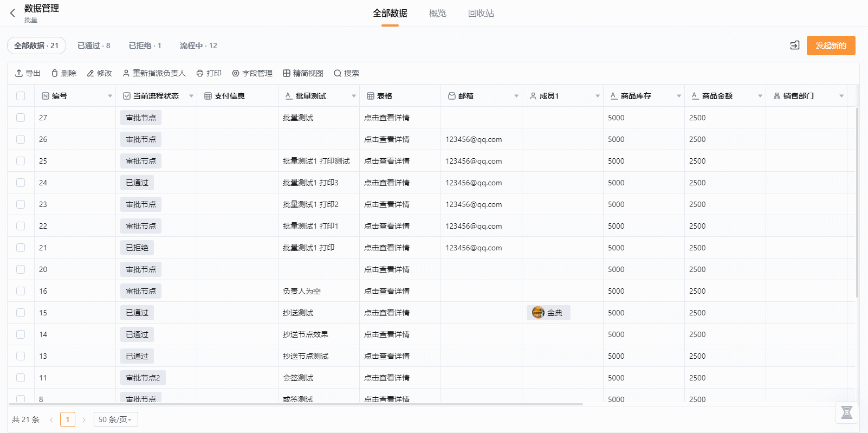Click the 删除 delete toolbar item
The height and width of the screenshot is (433, 868).
coord(63,73)
